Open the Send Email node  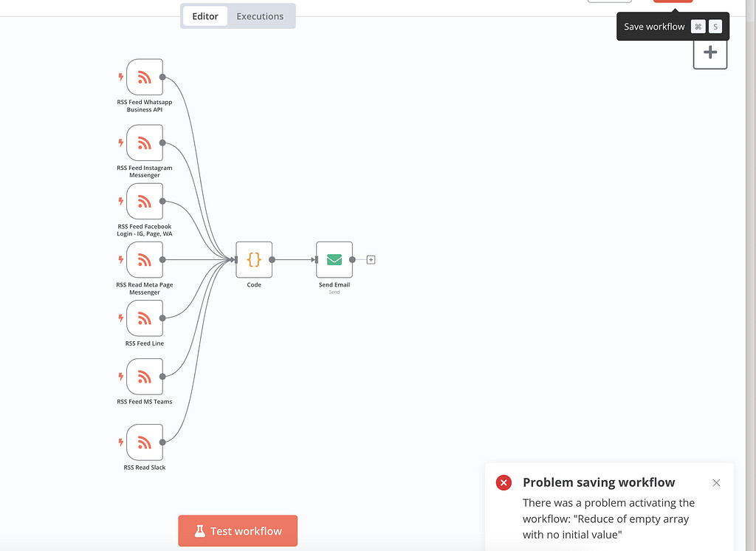(x=334, y=260)
